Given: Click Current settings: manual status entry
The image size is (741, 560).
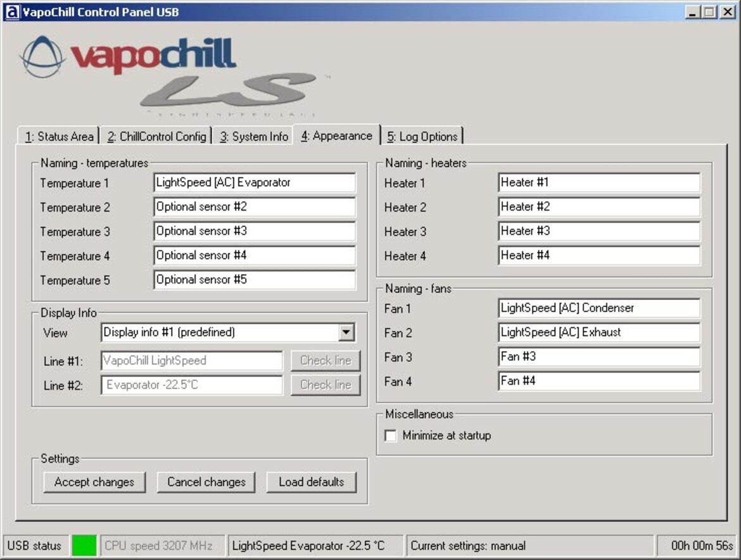Looking at the screenshot, I should [529, 545].
